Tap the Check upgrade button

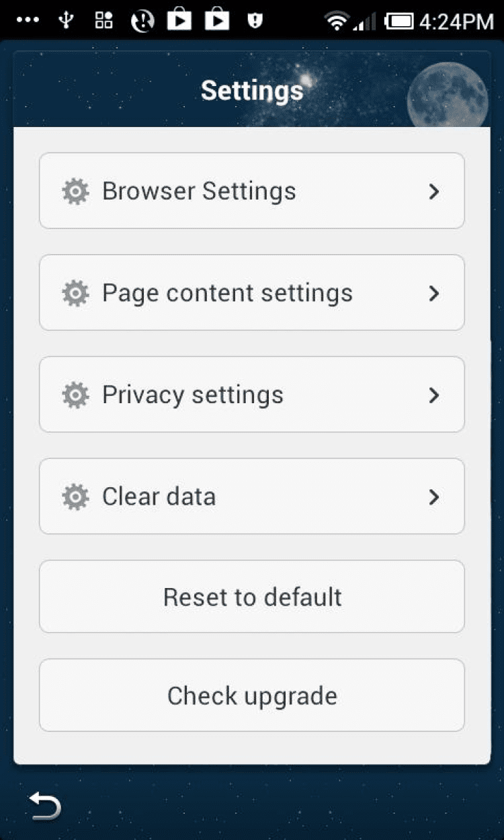pyautogui.click(x=251, y=696)
